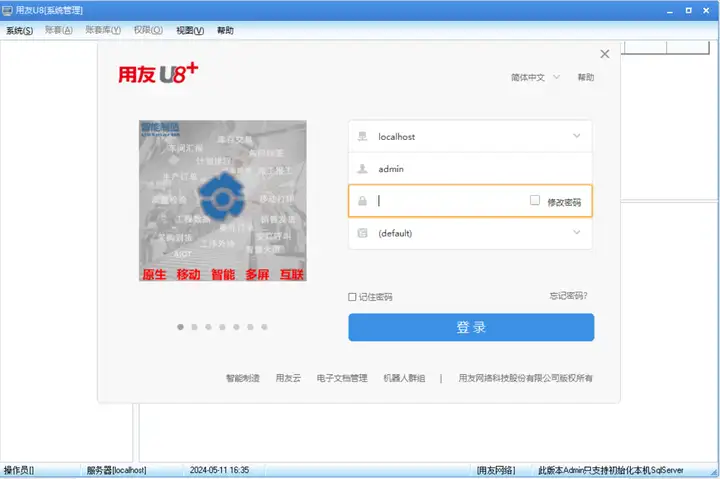Tick the 记住密码 checkbox
This screenshot has height=479, width=720.
[x=352, y=297]
